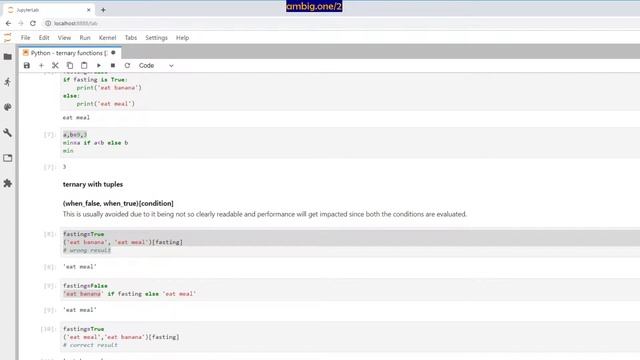Click the 'if fasting is True:' line
The width and height of the screenshot is (640, 360).
click(95, 80)
